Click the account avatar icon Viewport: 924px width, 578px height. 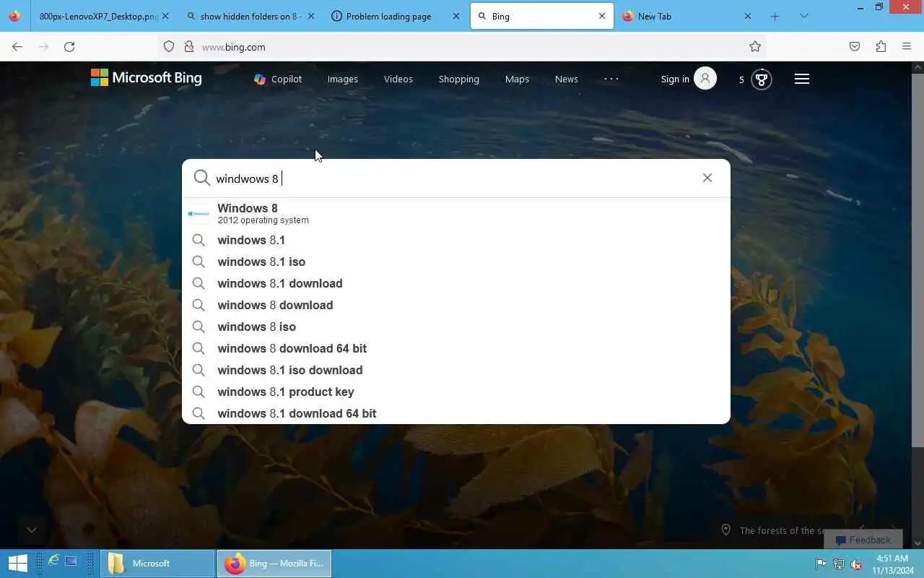point(705,78)
